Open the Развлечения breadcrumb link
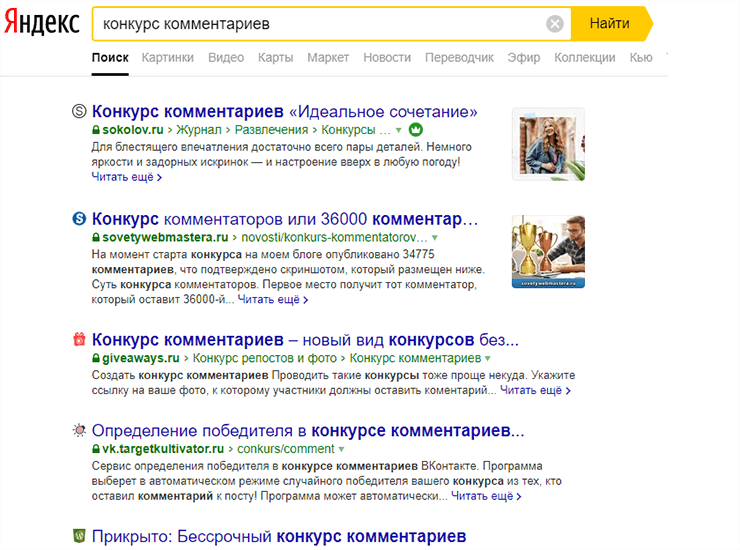Viewport: 740px width, 550px height. (x=271, y=130)
